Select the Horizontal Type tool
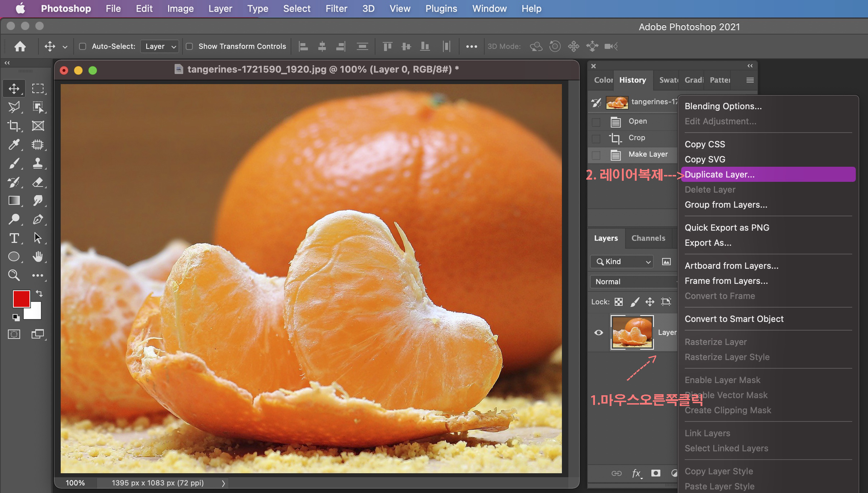This screenshot has height=493, width=868. click(14, 238)
